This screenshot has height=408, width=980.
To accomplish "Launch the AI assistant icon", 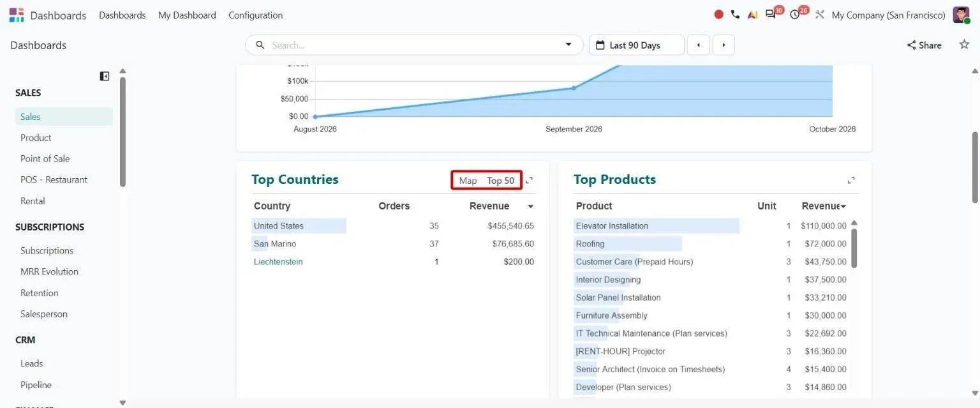I will pyautogui.click(x=753, y=15).
